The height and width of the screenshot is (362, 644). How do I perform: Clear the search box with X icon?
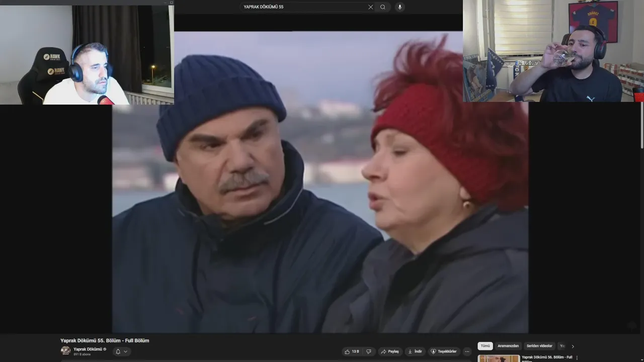[371, 7]
